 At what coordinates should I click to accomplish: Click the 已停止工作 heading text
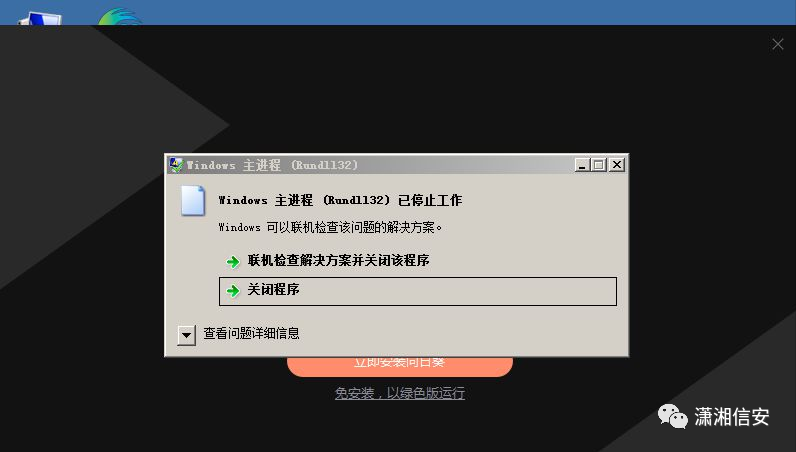coord(430,200)
